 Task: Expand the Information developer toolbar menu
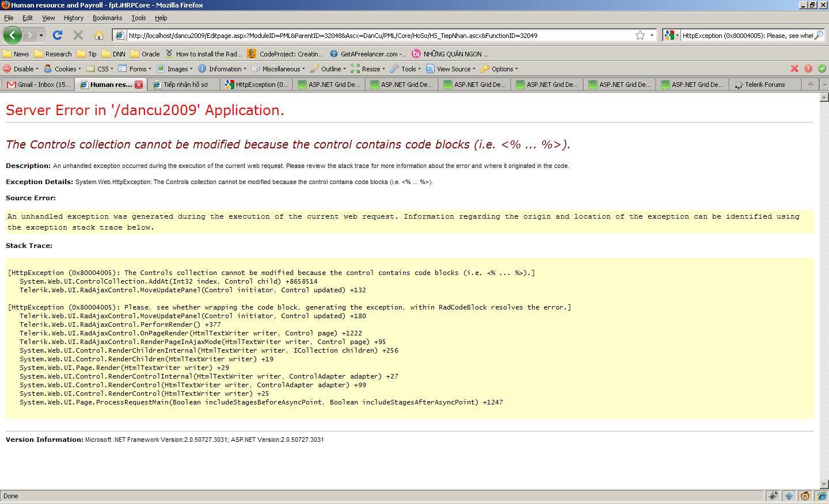[222, 69]
